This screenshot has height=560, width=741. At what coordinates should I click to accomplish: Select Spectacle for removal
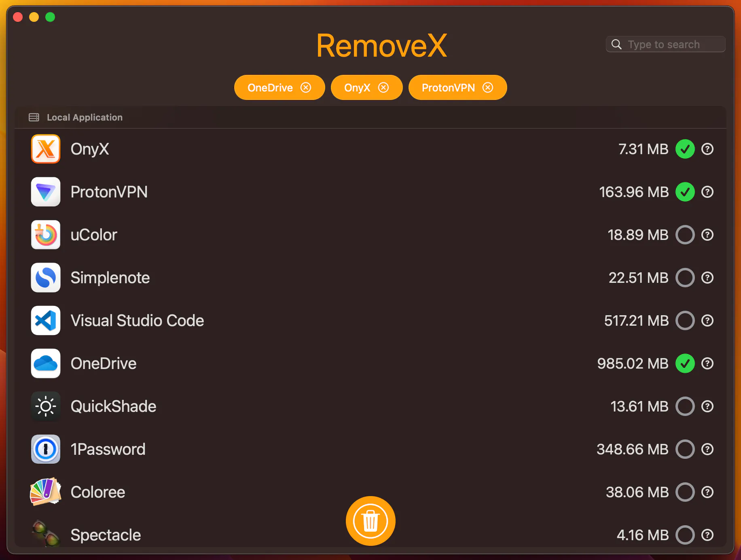685,535
